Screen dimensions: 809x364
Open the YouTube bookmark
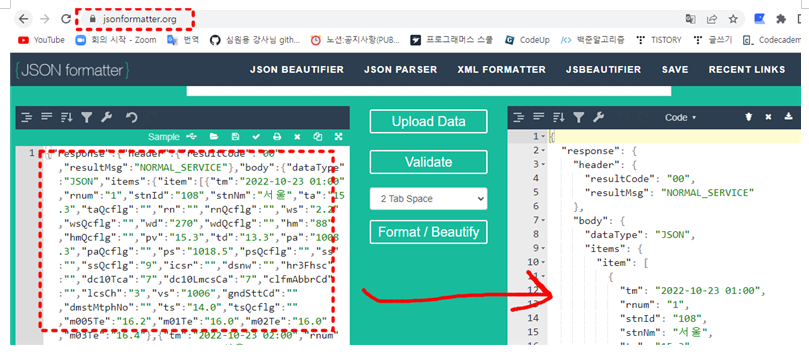click(41, 40)
